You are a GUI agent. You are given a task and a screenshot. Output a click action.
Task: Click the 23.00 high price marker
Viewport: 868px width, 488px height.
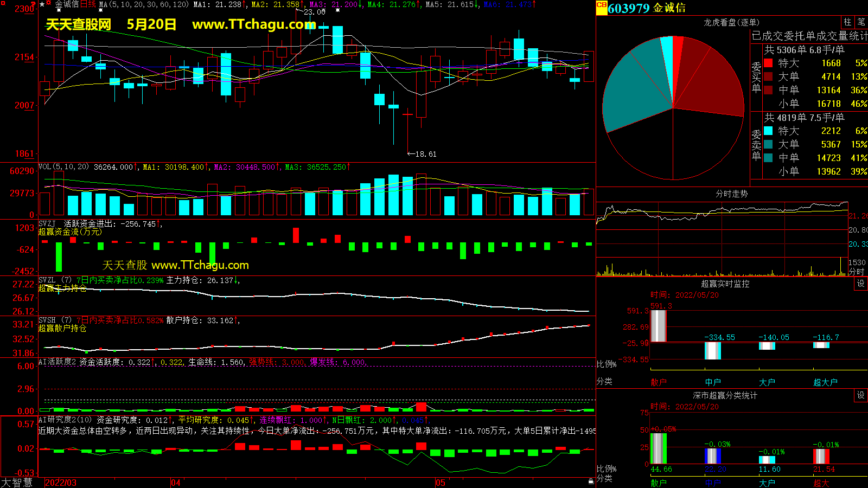tap(314, 12)
